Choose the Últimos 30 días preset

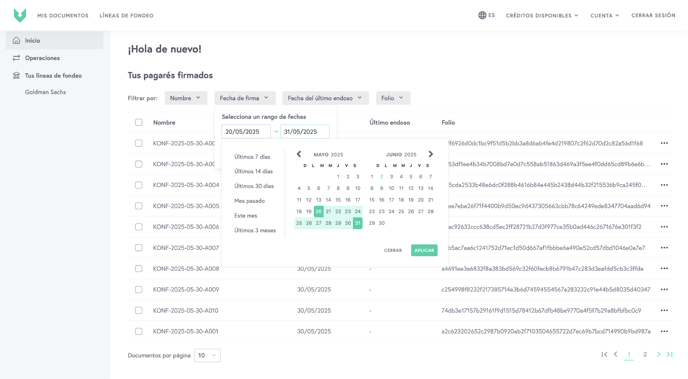(x=254, y=186)
